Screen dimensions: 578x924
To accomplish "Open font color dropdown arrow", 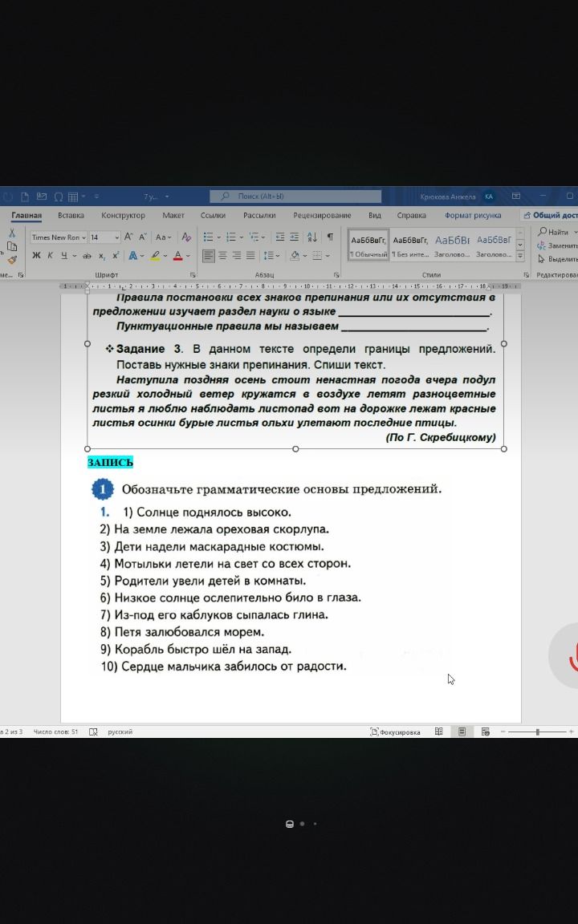I will tap(188, 256).
